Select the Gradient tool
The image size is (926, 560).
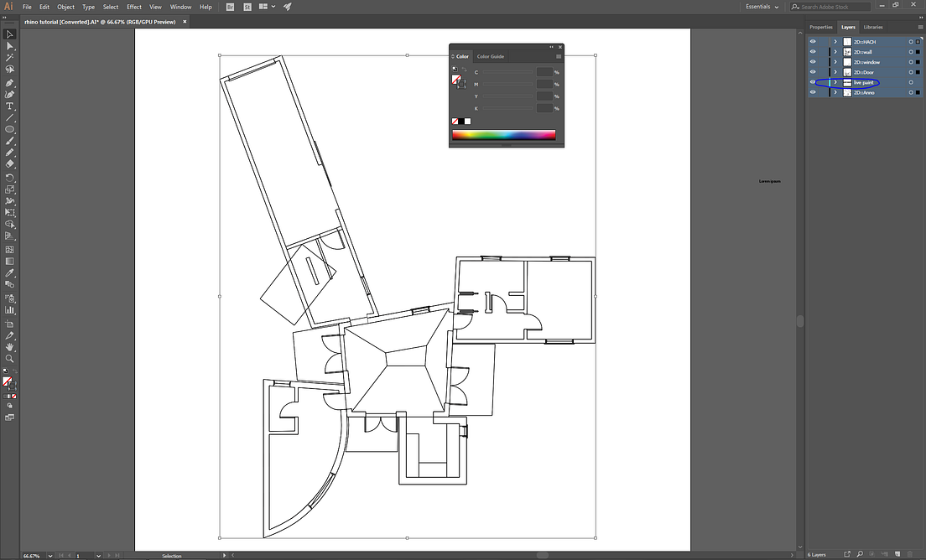tap(9, 261)
